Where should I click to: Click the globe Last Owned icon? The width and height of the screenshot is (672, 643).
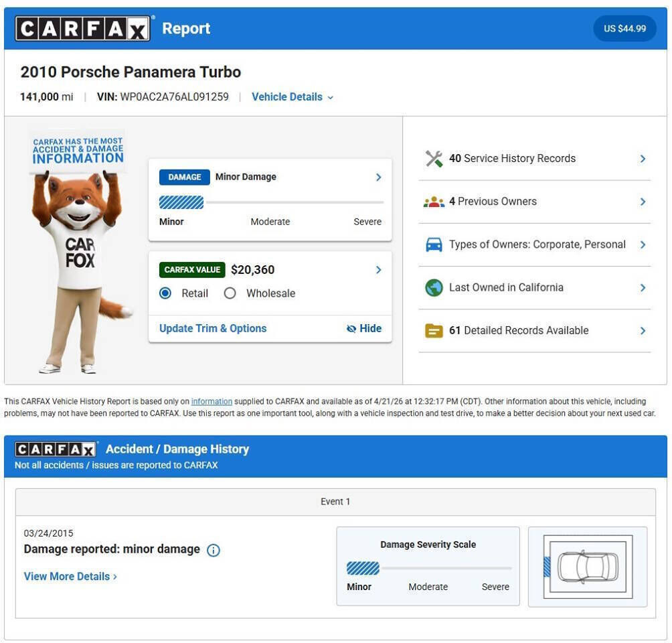click(x=434, y=287)
